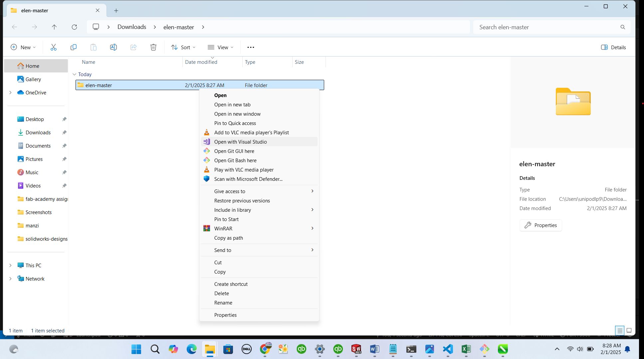Click Copy as path option
This screenshot has height=359, width=644.
(x=229, y=238)
